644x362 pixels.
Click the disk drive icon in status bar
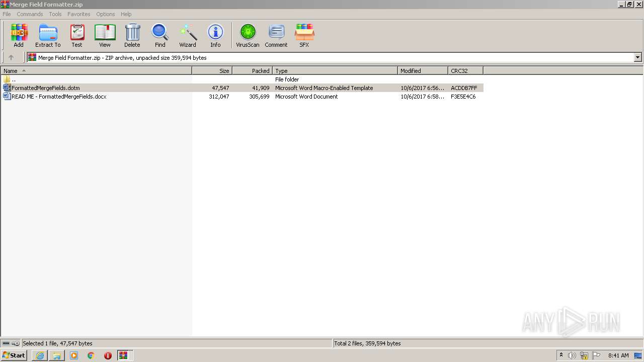click(6, 343)
